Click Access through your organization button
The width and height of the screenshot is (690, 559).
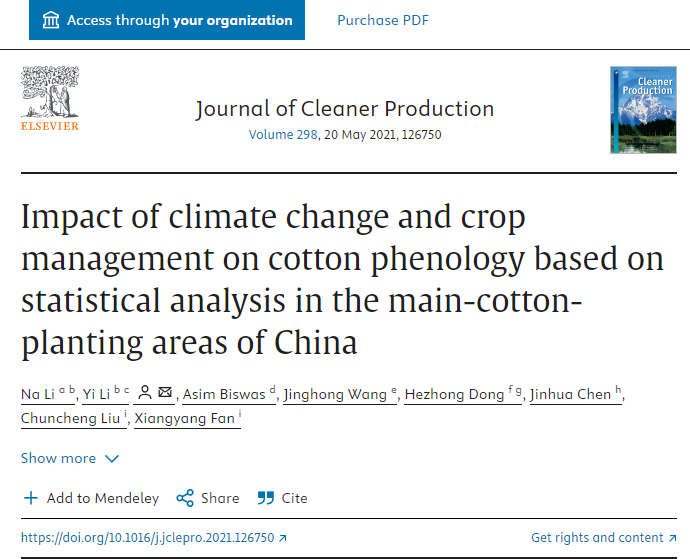tap(167, 20)
